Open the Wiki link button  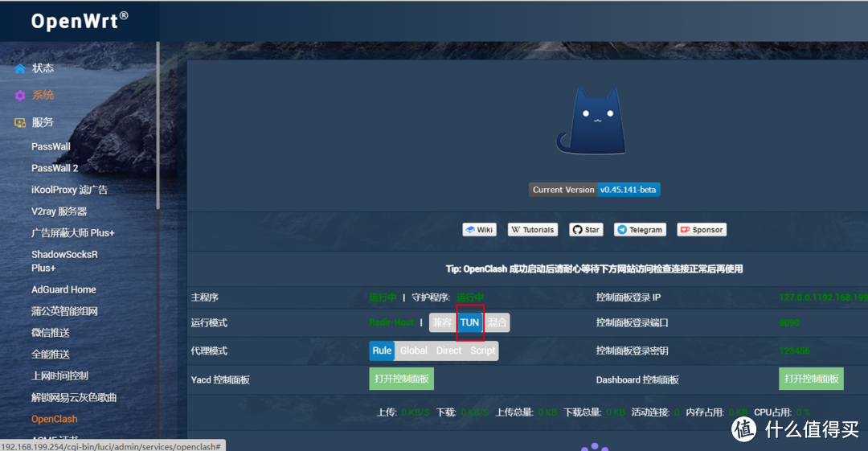coord(479,229)
